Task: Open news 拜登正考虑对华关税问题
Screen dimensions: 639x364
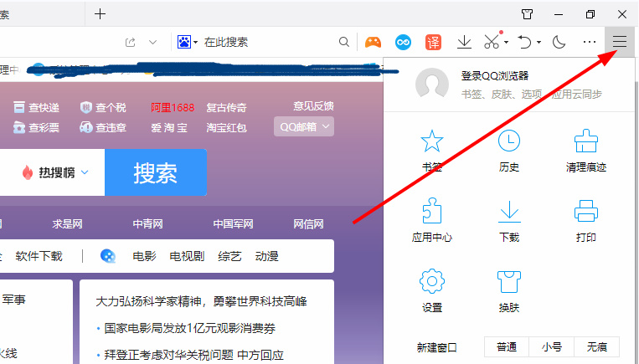Action: click(x=194, y=355)
